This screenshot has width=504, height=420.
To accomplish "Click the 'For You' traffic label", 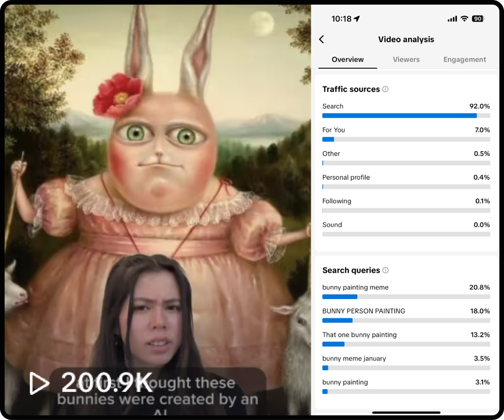I will tap(334, 130).
